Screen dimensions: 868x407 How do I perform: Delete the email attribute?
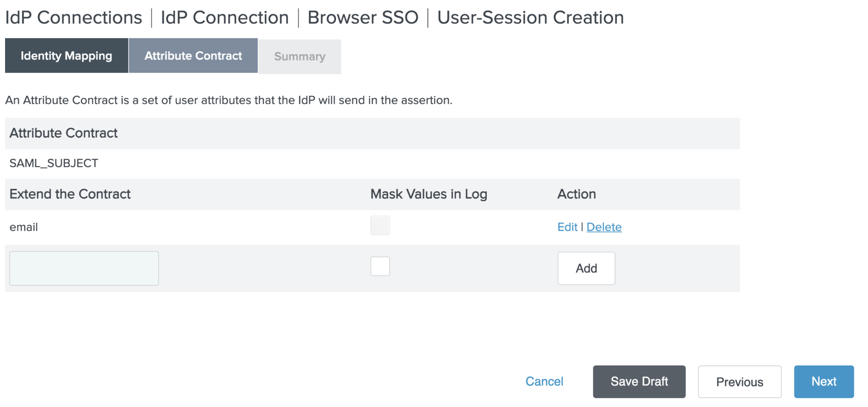click(604, 227)
